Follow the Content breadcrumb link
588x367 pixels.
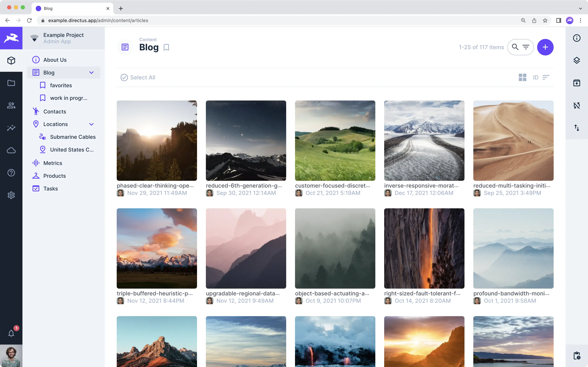148,40
